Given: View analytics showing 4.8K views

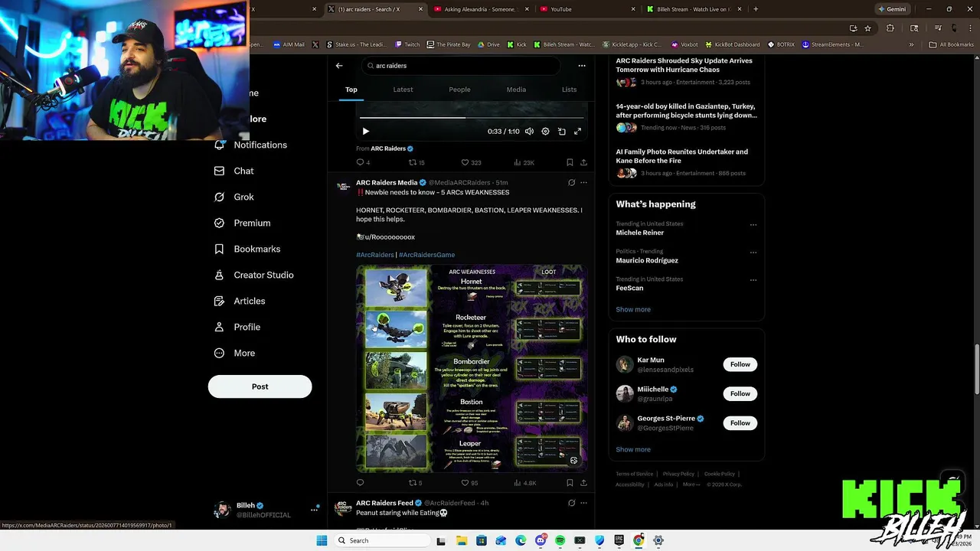Looking at the screenshot, I should [x=525, y=483].
